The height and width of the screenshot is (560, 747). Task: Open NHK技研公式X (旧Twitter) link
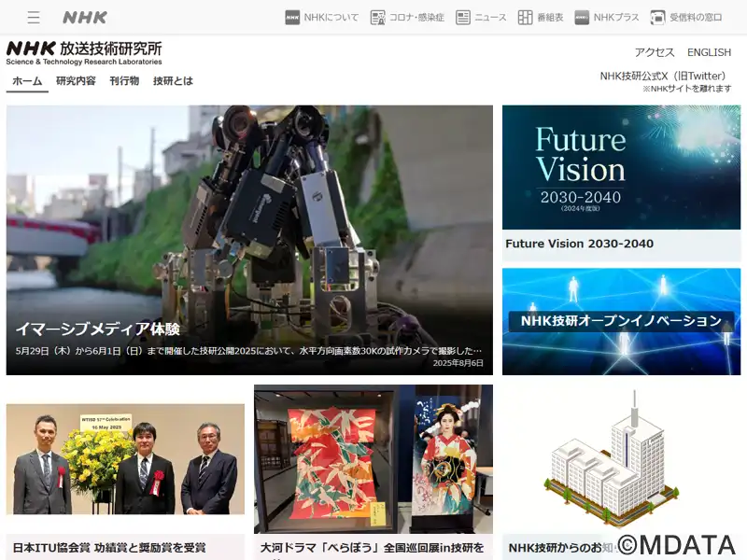pos(666,77)
